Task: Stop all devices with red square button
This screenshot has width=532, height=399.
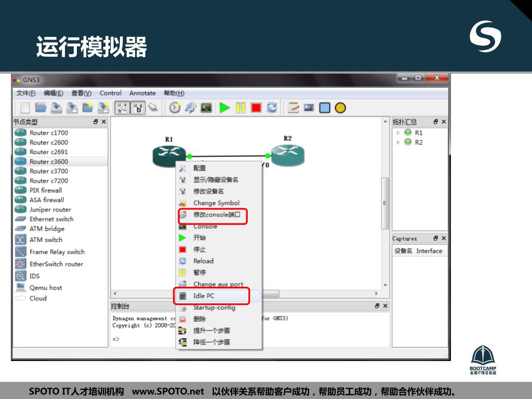Action: coord(256,108)
